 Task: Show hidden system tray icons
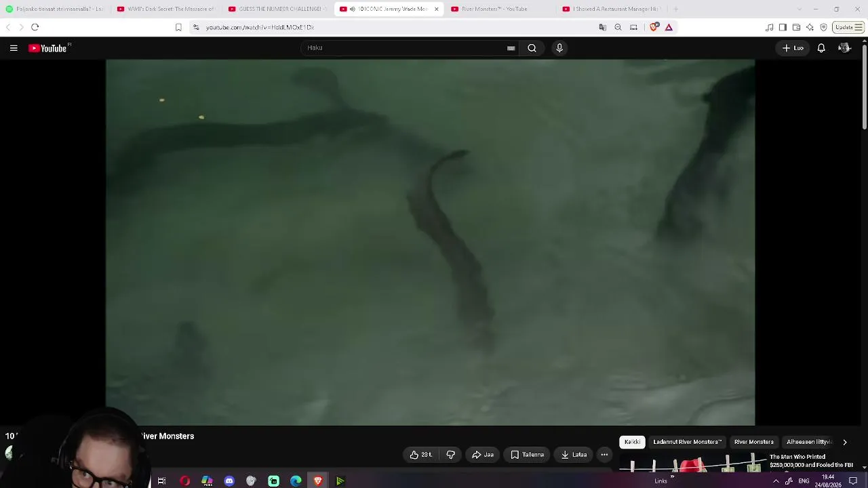776,481
